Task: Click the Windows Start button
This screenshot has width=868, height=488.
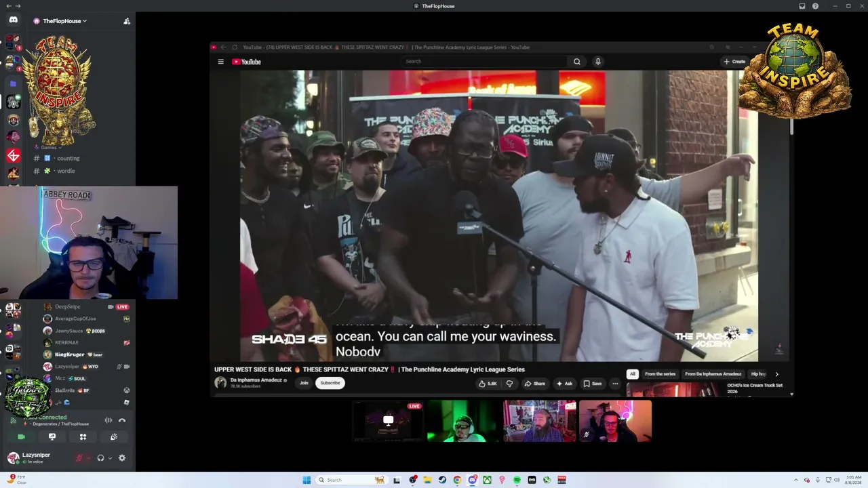Action: point(307,480)
